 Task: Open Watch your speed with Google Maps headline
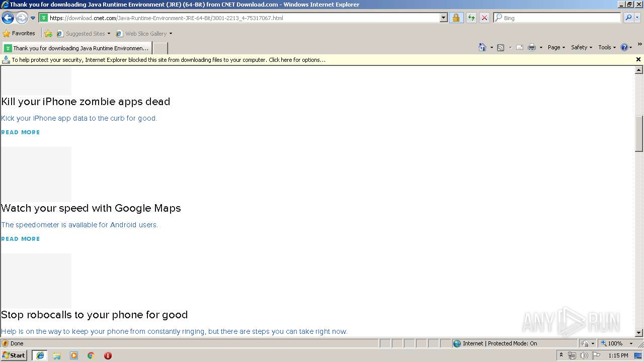(91, 208)
